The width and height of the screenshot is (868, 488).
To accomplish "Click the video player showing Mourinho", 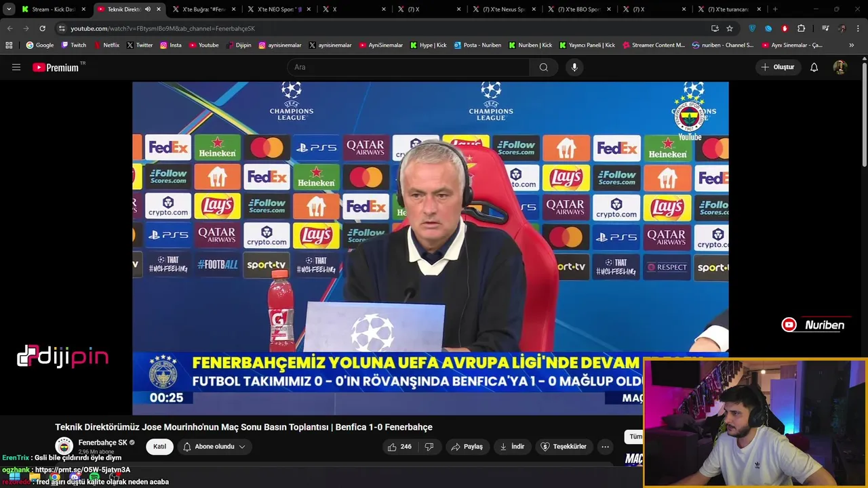I will click(430, 248).
